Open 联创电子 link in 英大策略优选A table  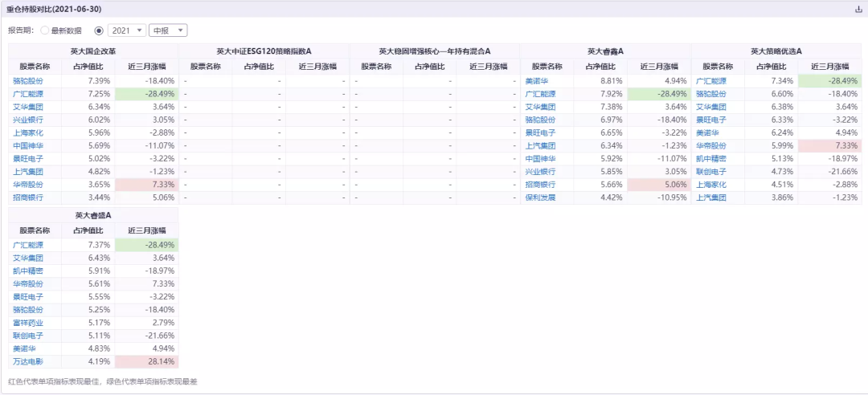coord(710,172)
